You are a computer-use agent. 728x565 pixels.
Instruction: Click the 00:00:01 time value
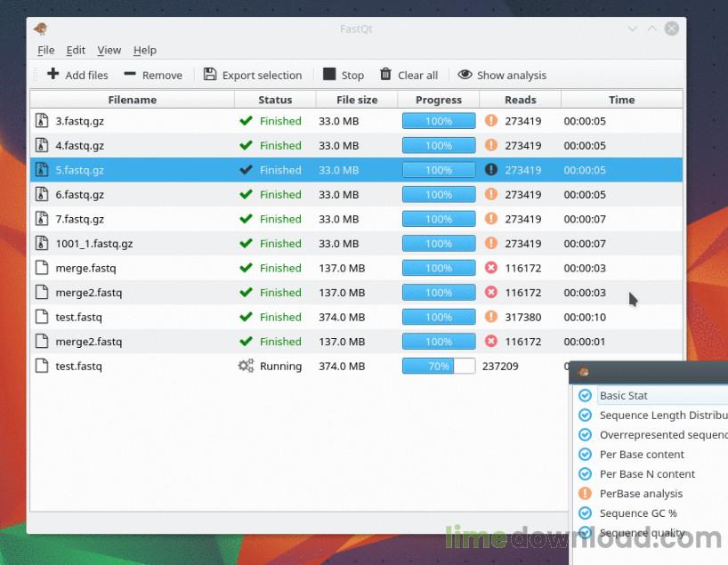pos(585,342)
